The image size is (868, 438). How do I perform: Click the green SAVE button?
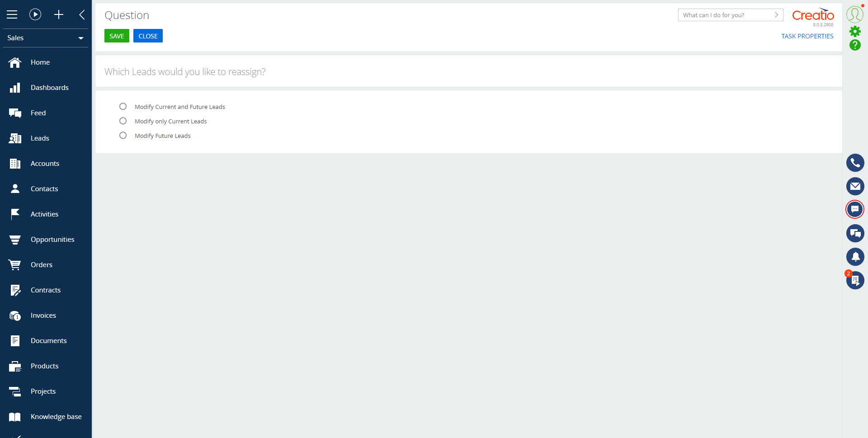coord(117,36)
